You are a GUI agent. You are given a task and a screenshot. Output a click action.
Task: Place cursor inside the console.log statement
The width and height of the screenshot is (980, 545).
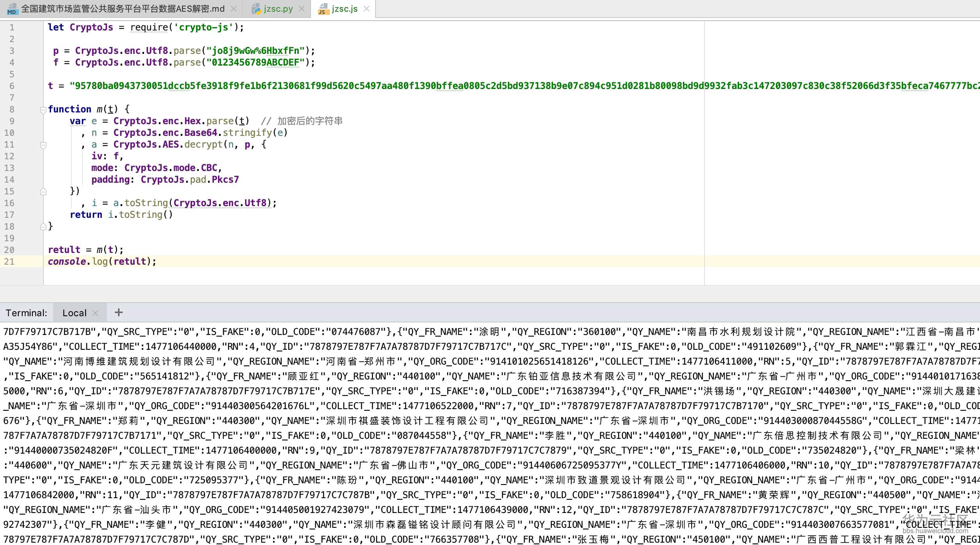[x=102, y=261]
